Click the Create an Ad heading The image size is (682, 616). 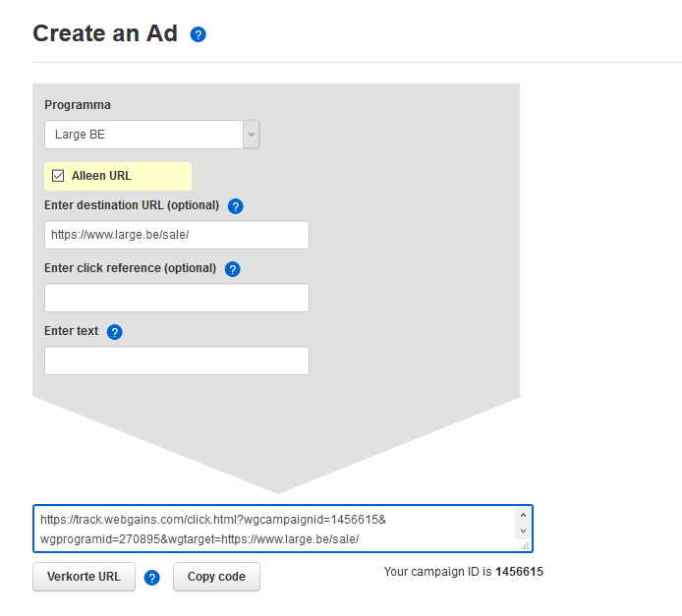(x=105, y=33)
